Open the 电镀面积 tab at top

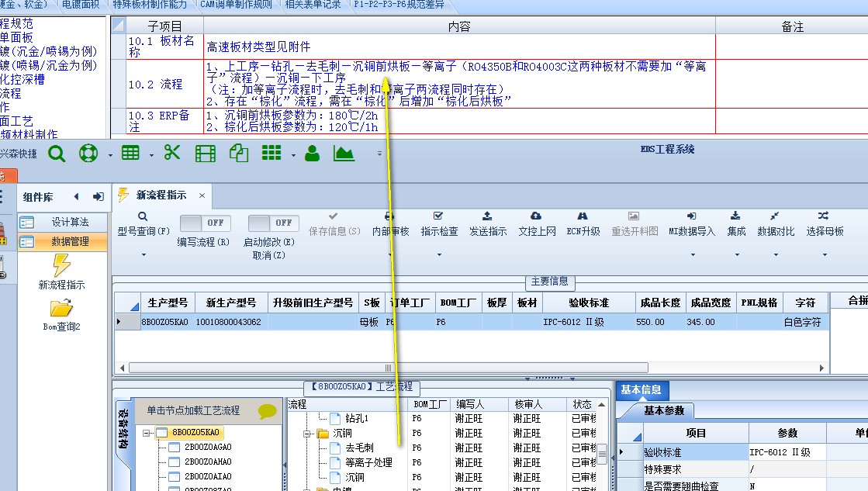coord(80,5)
